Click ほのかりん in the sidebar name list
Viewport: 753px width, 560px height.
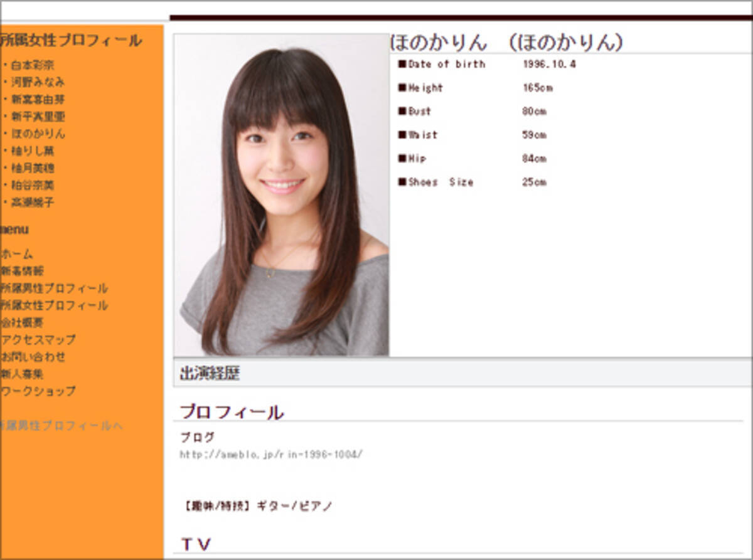[37, 134]
